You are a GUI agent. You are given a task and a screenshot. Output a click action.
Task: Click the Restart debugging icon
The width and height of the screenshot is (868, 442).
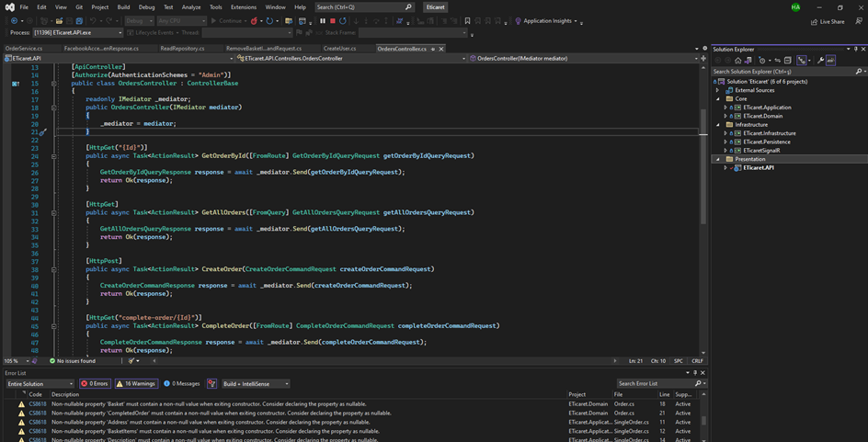(x=343, y=21)
